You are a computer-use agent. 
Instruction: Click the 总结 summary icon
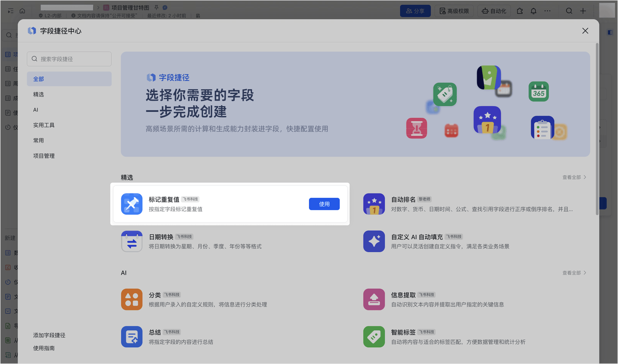click(132, 336)
